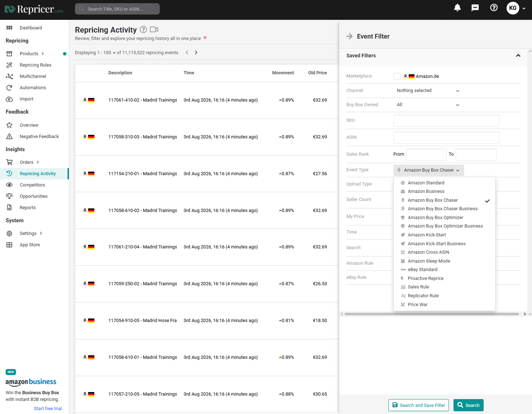
Task: Select eBay Standard event type
Action: coord(444,270)
